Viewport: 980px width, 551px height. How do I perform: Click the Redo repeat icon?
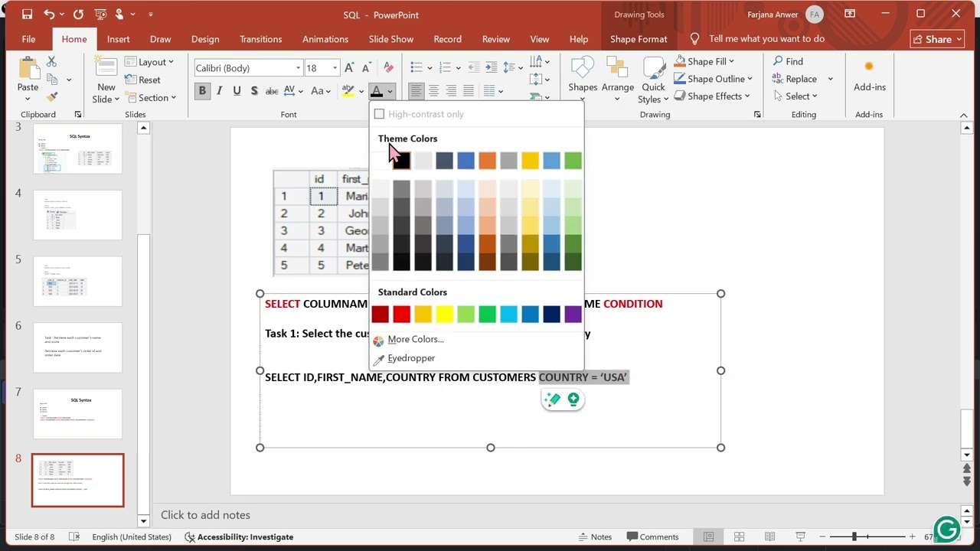click(78, 15)
